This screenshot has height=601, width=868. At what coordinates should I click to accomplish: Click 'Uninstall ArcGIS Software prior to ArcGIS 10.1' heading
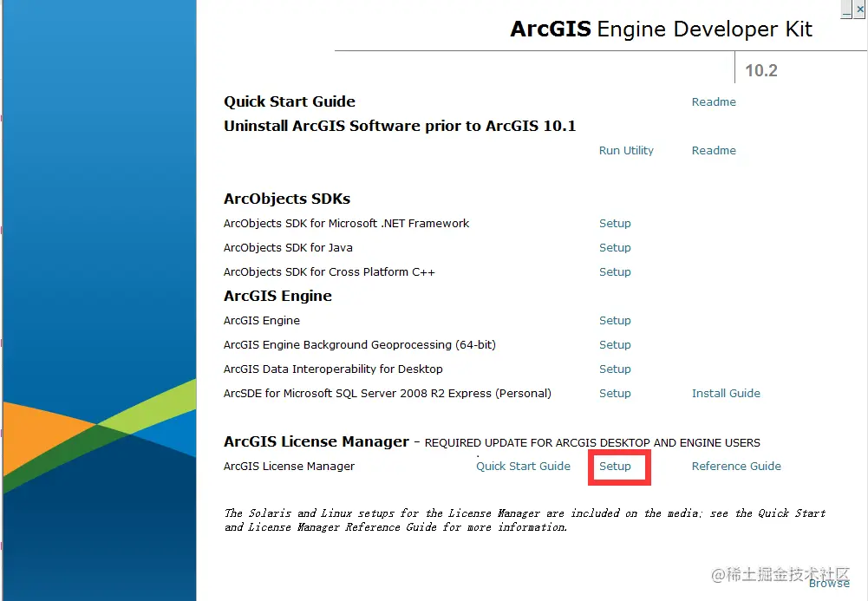click(400, 126)
